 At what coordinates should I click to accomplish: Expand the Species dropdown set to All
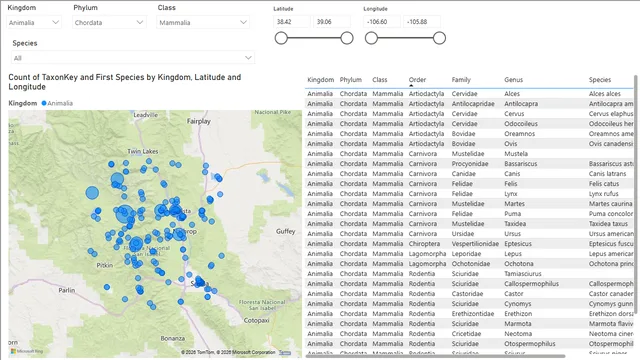coord(133,58)
